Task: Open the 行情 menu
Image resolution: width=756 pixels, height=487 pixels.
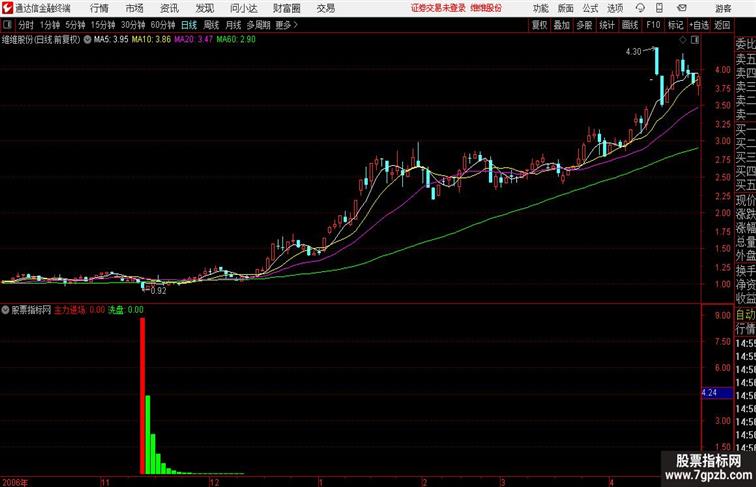Action: (x=99, y=8)
